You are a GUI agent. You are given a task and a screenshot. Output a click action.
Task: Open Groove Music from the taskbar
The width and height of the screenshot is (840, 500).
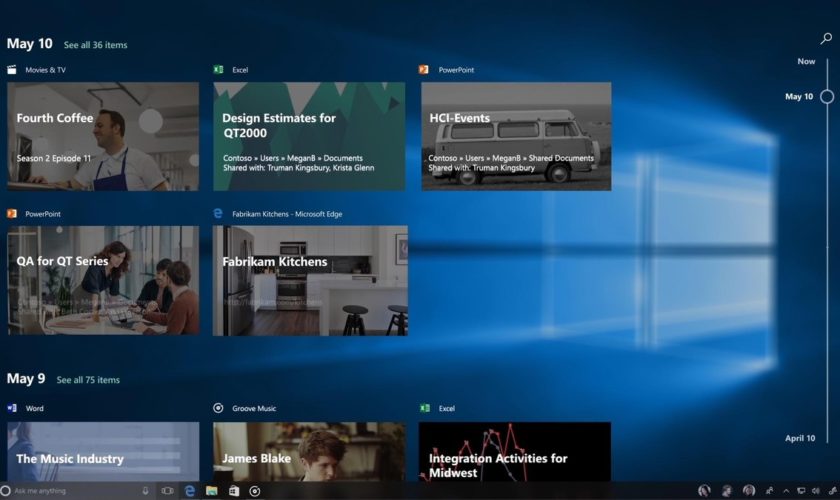click(x=255, y=491)
